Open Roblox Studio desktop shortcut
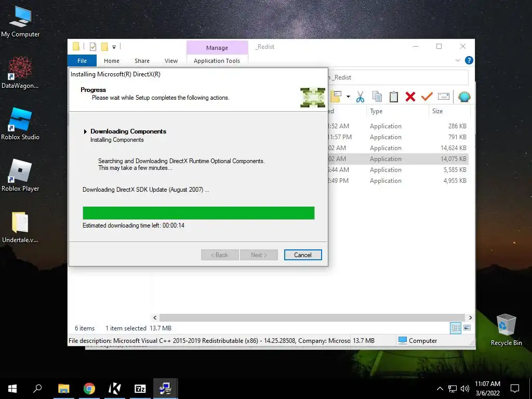This screenshot has height=399, width=532. click(20, 124)
